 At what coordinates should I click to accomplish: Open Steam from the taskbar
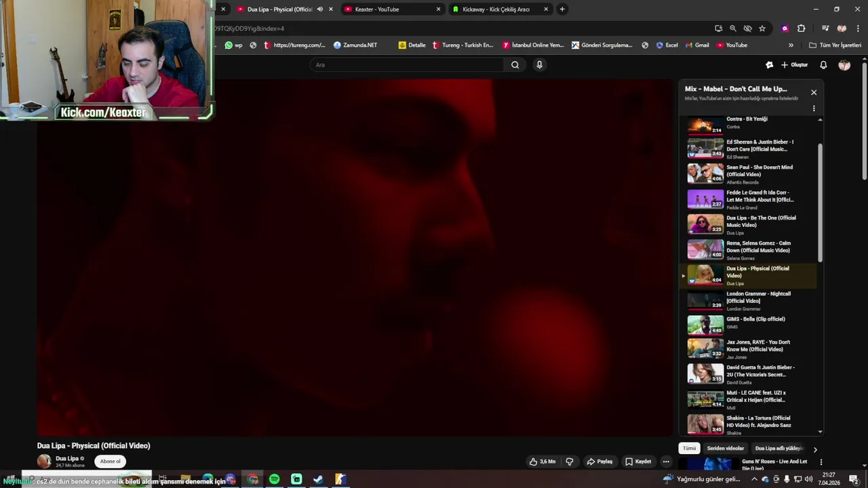(318, 479)
